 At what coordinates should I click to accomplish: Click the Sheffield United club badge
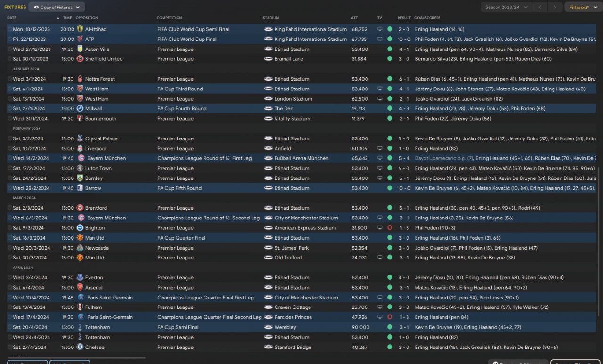tap(80, 59)
